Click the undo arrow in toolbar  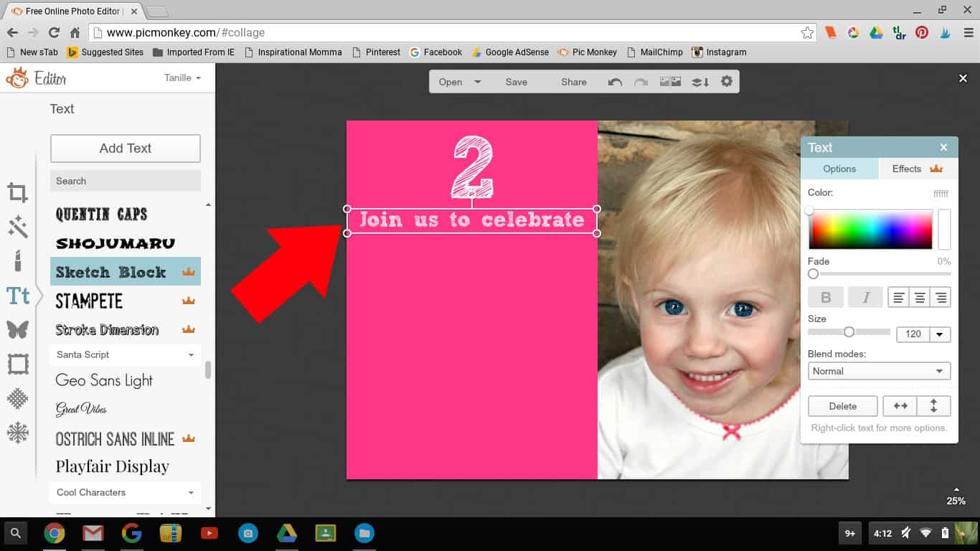point(615,82)
